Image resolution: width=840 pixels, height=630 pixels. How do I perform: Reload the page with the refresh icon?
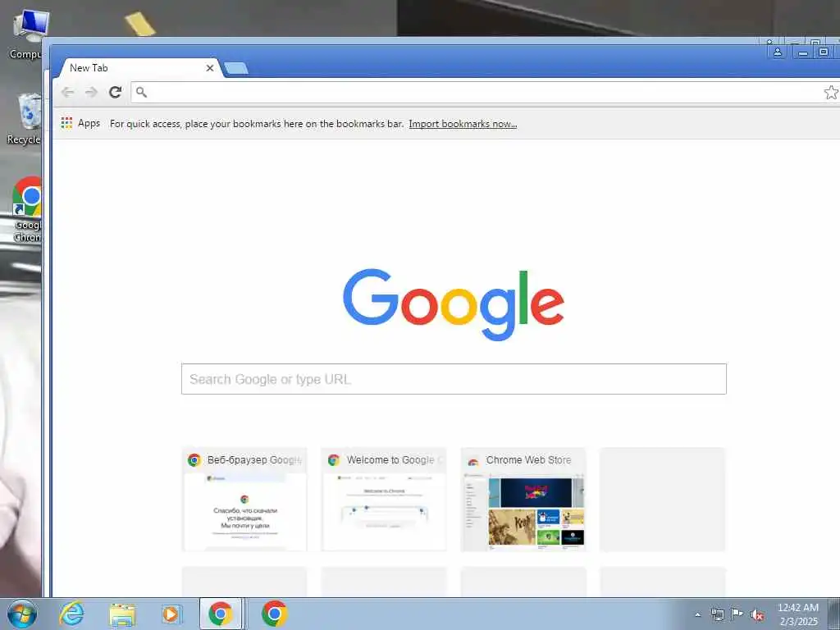[115, 92]
